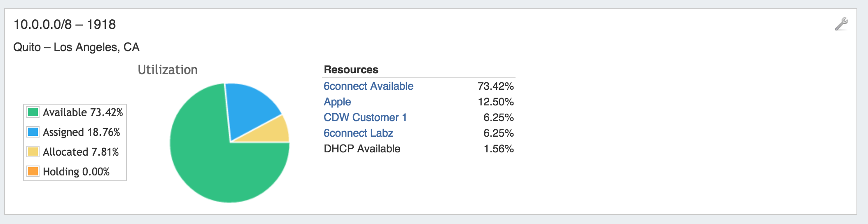
Task: Click the orange Holding legend swatch
Action: [33, 171]
